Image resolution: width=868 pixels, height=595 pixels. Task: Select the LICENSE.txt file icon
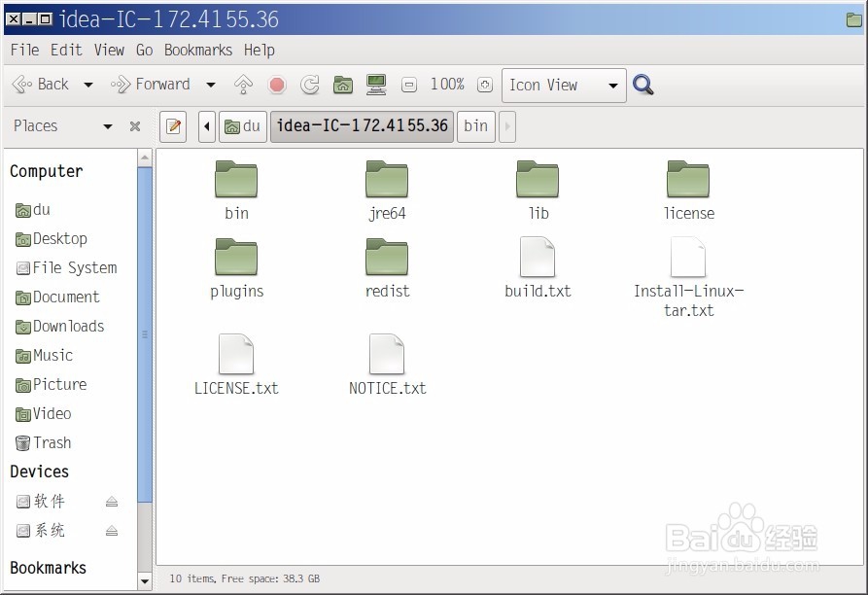click(x=236, y=354)
